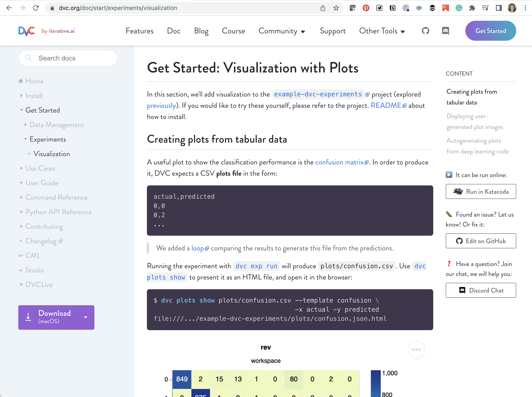Open the Discord icon in header

point(445,31)
